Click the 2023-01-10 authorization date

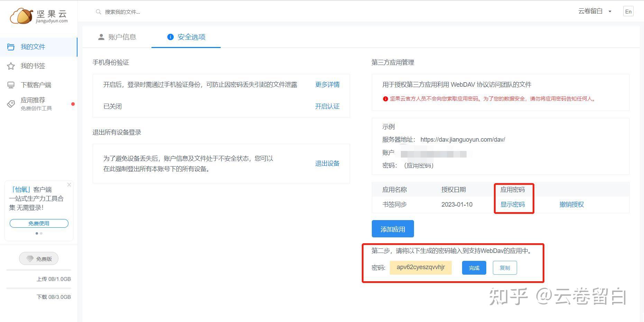pyautogui.click(x=457, y=205)
